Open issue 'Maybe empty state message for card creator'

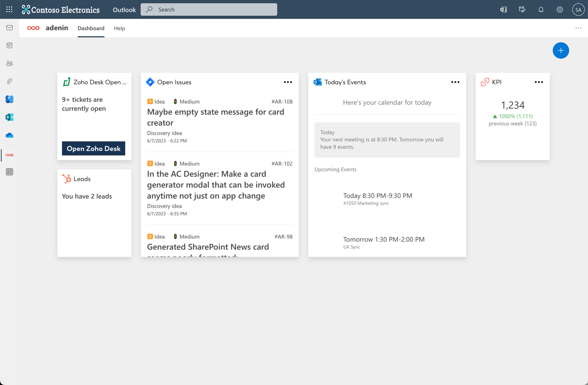tap(216, 117)
